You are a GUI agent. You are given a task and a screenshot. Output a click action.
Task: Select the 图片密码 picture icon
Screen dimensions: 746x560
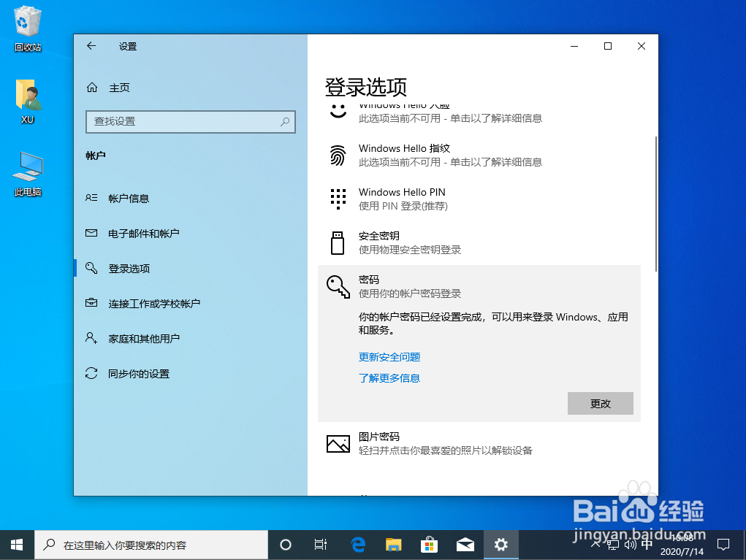[x=338, y=442]
